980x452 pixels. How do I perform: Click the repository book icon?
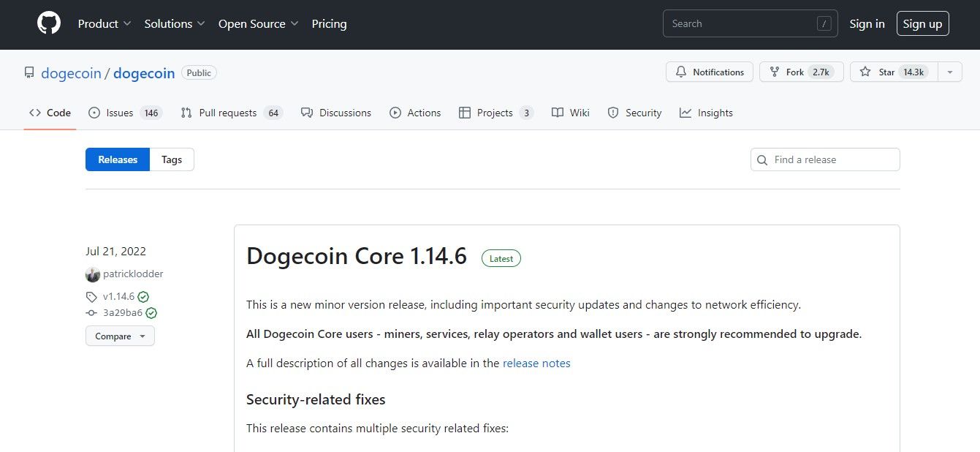pos(29,73)
